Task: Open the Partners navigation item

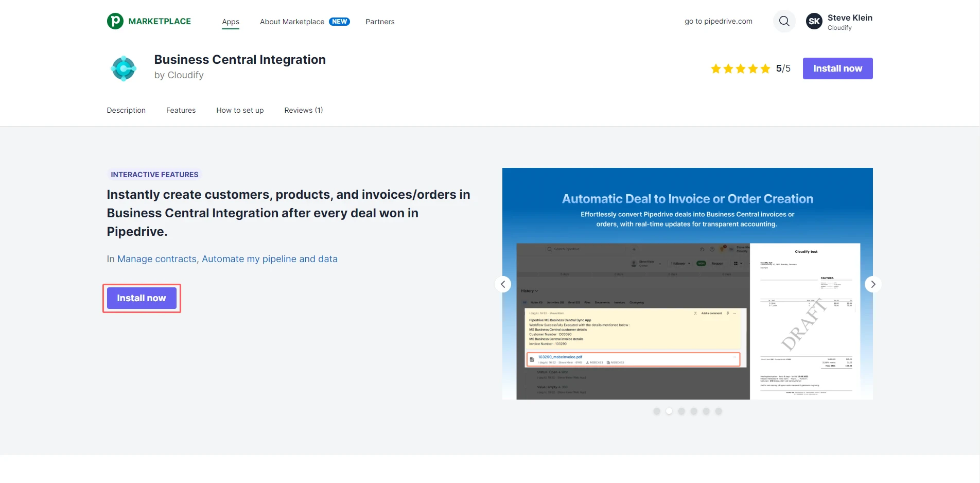Action: click(380, 22)
